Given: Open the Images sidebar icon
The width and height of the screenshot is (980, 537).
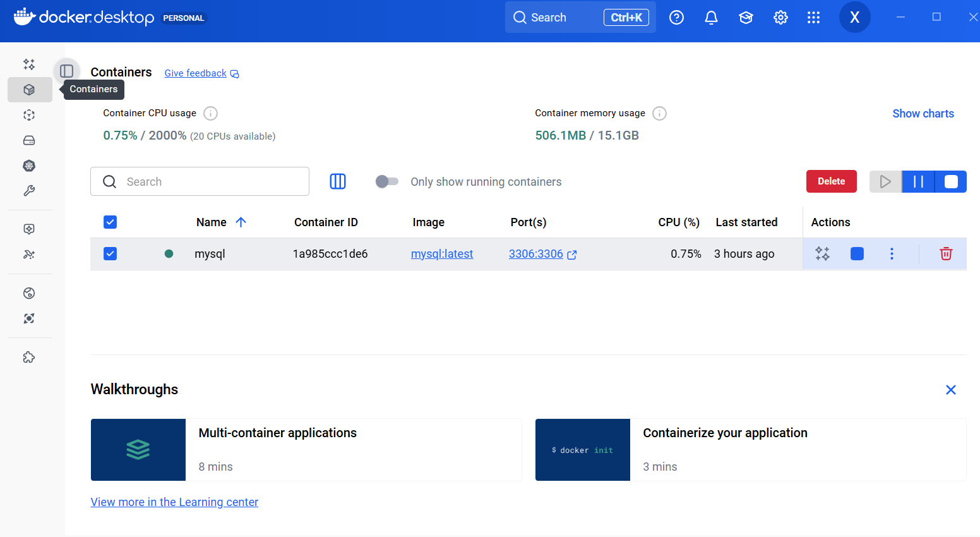Looking at the screenshot, I should point(29,115).
